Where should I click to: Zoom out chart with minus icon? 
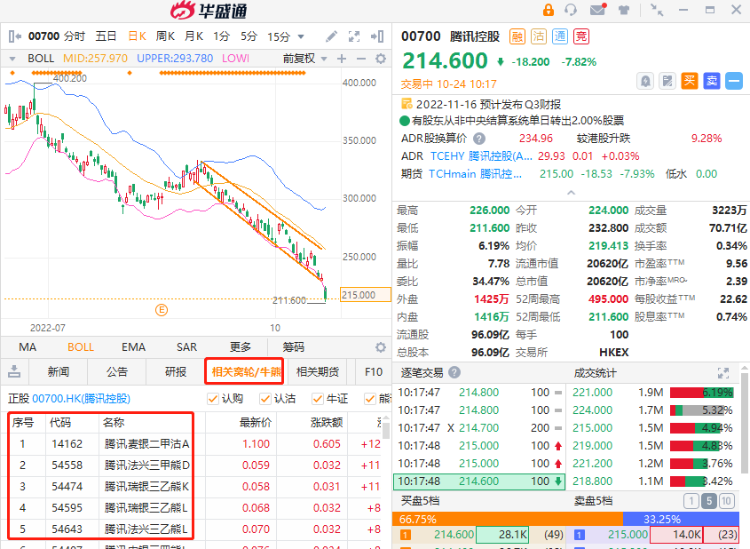(361, 59)
